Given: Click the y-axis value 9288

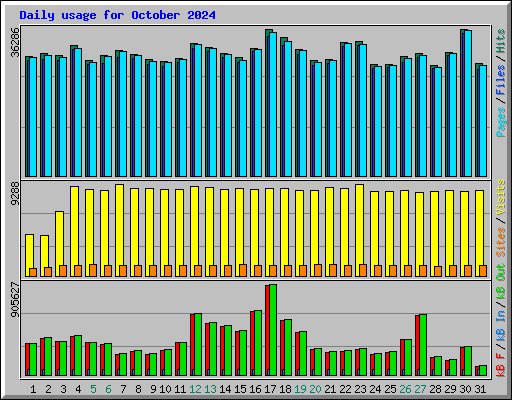Looking at the screenshot, I should coord(15,194).
